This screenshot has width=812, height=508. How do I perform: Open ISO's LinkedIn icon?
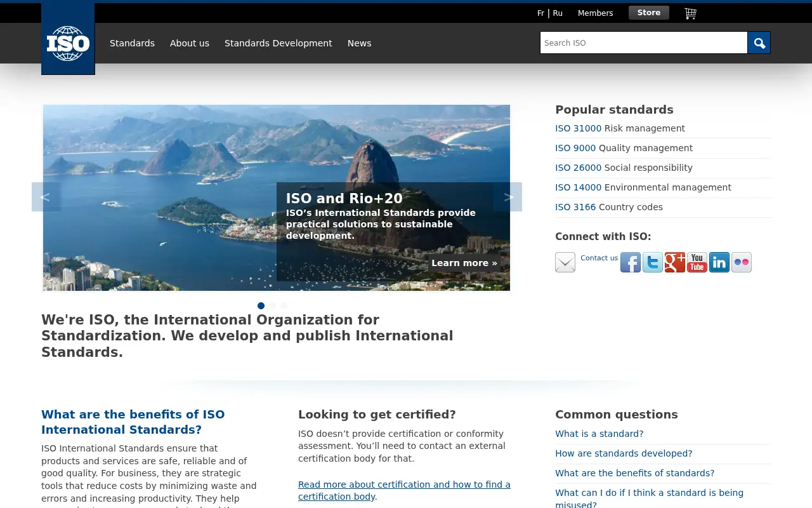coord(719,262)
